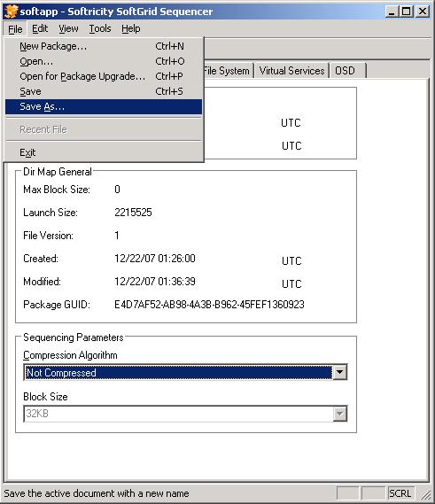Screen dimensions: 435x504
Task: Click the Compression Algorithm label
Action: [70, 355]
